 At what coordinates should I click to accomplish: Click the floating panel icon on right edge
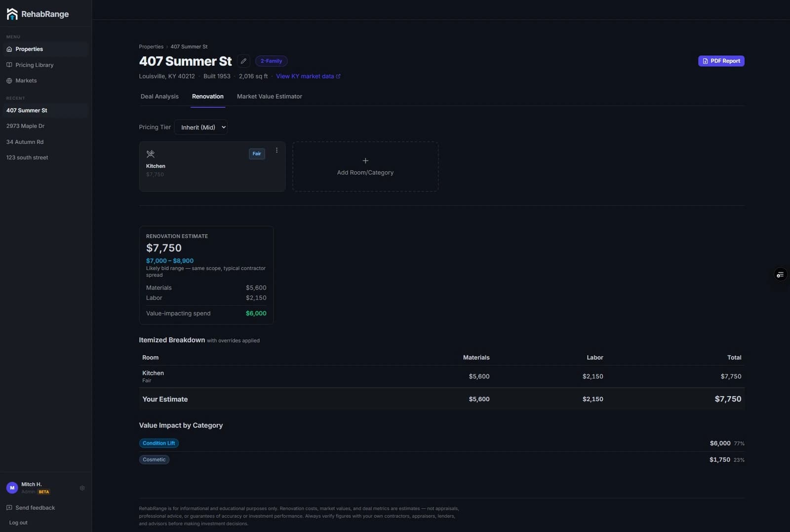click(x=780, y=274)
